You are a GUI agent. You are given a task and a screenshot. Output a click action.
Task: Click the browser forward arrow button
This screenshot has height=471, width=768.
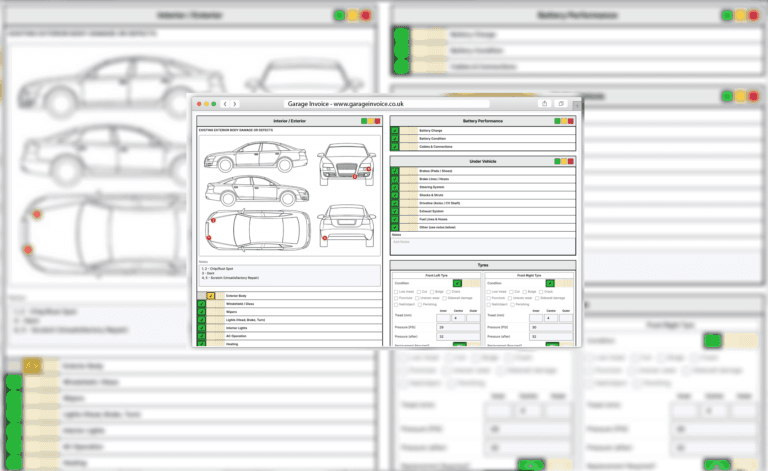point(233,103)
